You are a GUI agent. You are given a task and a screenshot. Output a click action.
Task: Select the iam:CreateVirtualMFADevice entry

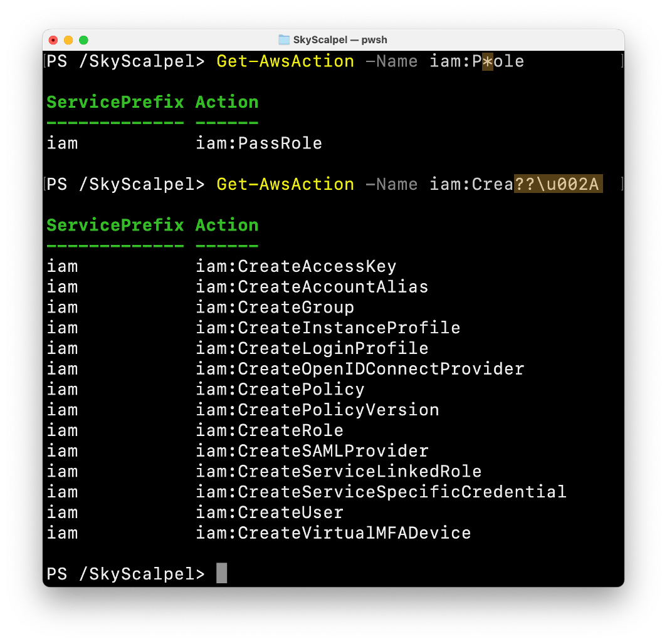coord(333,532)
